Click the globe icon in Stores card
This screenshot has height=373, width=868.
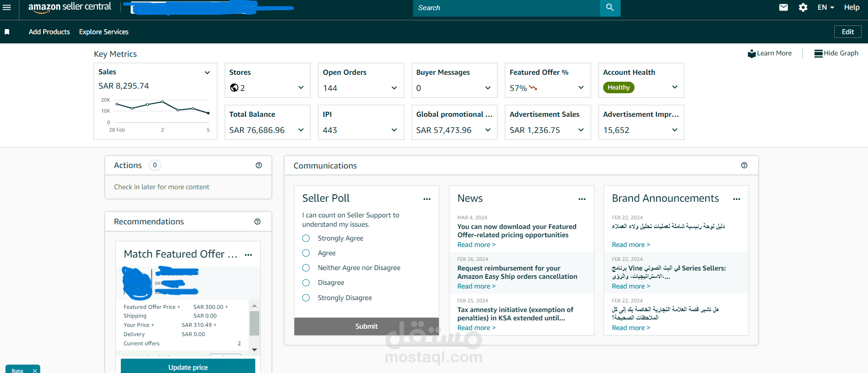[x=234, y=88]
